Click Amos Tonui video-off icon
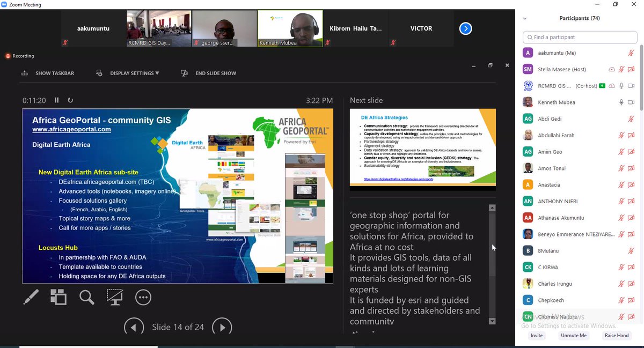Viewport: 644px width, 348px height. point(632,168)
